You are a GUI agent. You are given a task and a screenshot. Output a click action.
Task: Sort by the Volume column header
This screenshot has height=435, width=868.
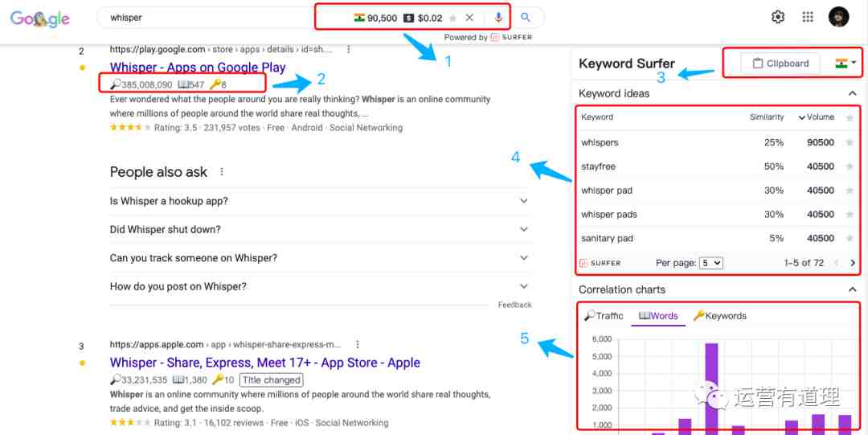pos(816,117)
